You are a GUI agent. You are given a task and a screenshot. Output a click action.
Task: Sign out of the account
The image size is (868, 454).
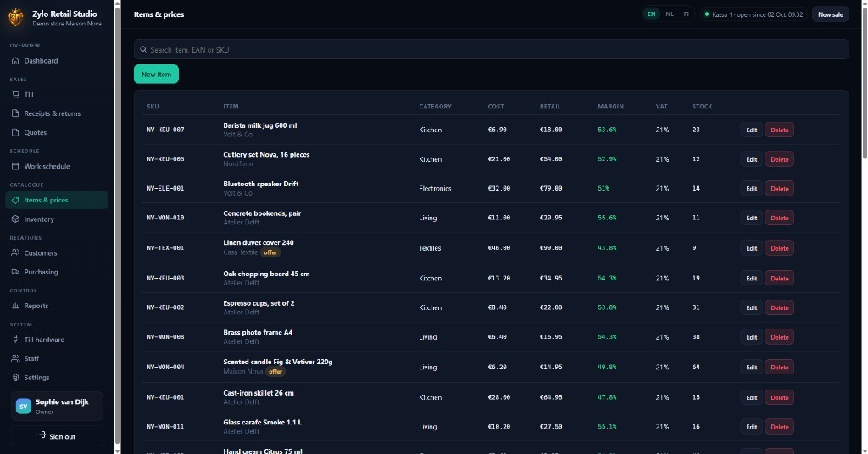tap(57, 435)
